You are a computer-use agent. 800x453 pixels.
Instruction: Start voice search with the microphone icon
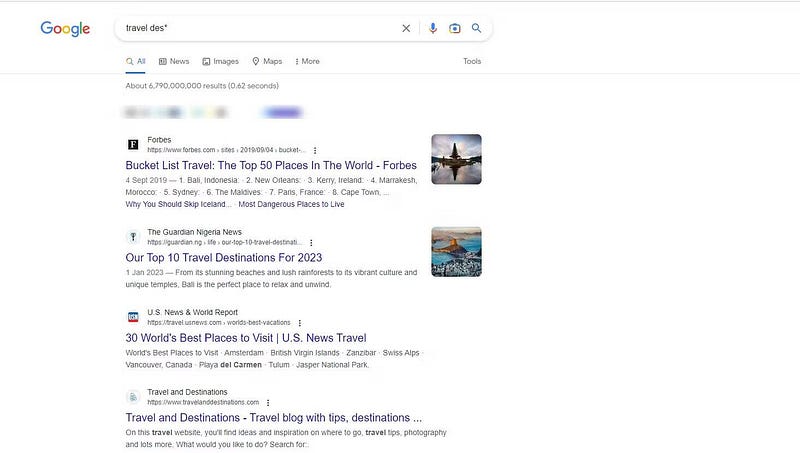433,28
